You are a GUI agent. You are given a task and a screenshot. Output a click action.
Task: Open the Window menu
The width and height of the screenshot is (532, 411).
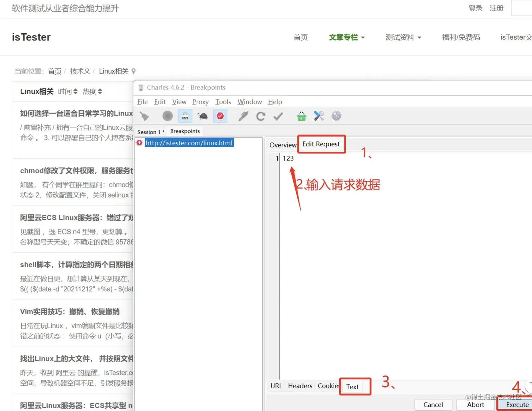(249, 102)
